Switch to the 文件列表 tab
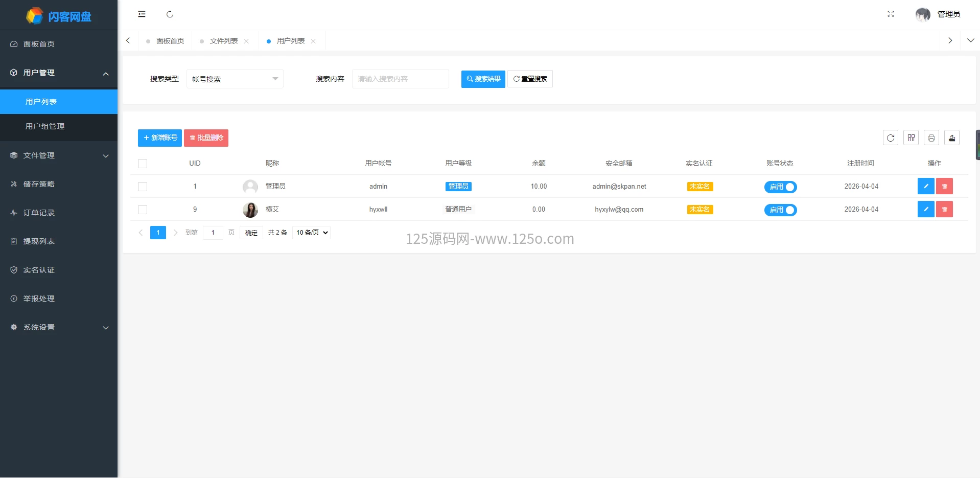The height and width of the screenshot is (478, 980). (x=224, y=41)
